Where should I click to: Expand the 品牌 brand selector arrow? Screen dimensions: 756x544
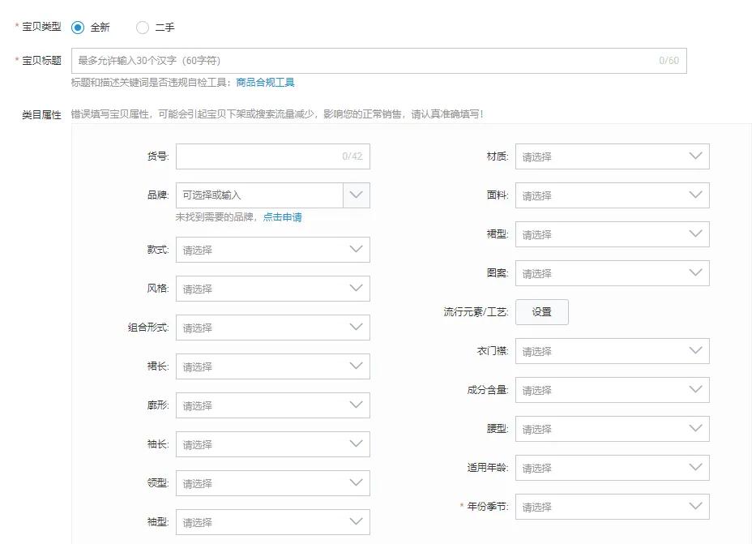[357, 195]
